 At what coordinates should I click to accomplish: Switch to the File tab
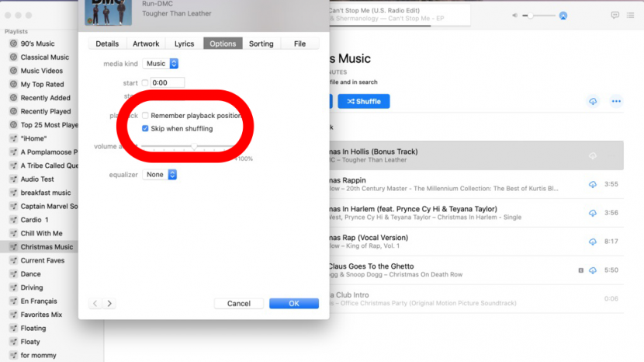(x=299, y=44)
